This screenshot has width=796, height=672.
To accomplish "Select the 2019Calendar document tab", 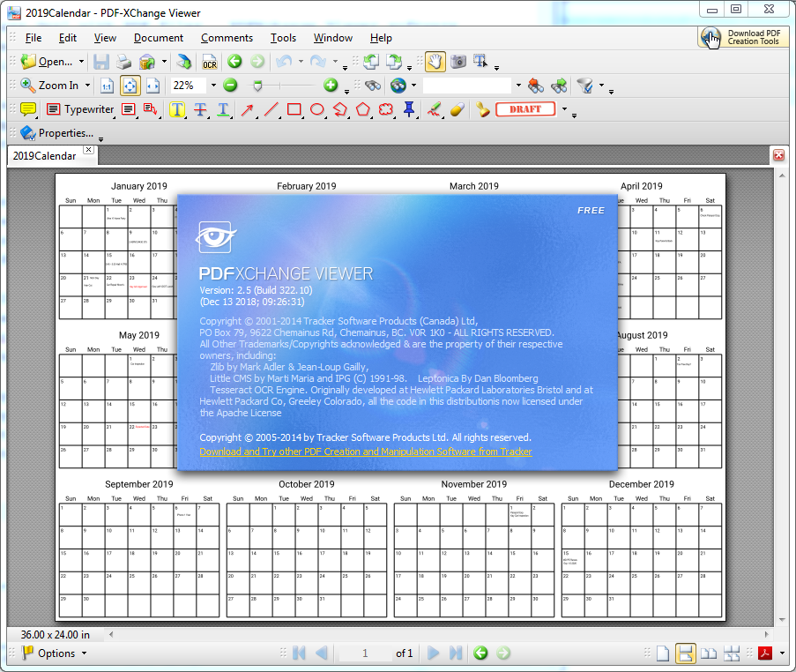I will (45, 156).
